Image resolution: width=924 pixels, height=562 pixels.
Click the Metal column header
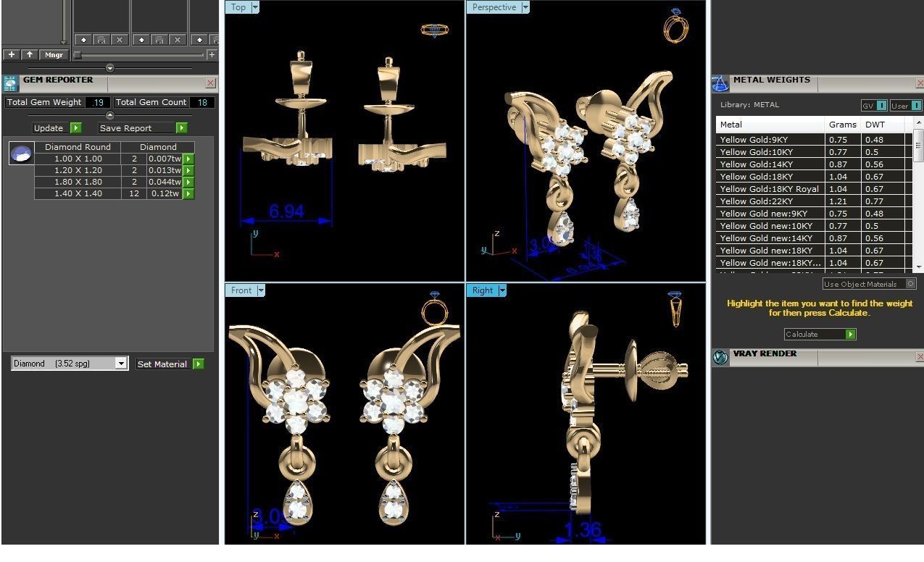pyautogui.click(x=771, y=125)
